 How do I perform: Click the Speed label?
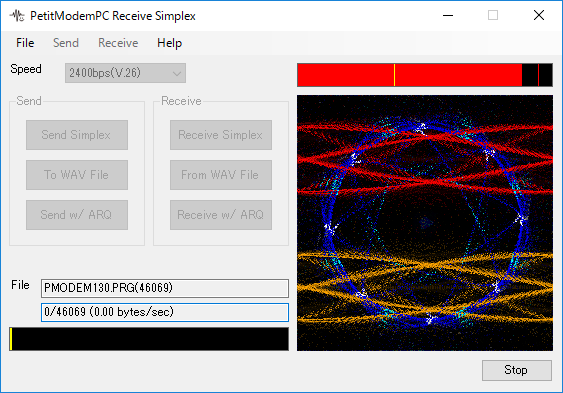pos(26,69)
